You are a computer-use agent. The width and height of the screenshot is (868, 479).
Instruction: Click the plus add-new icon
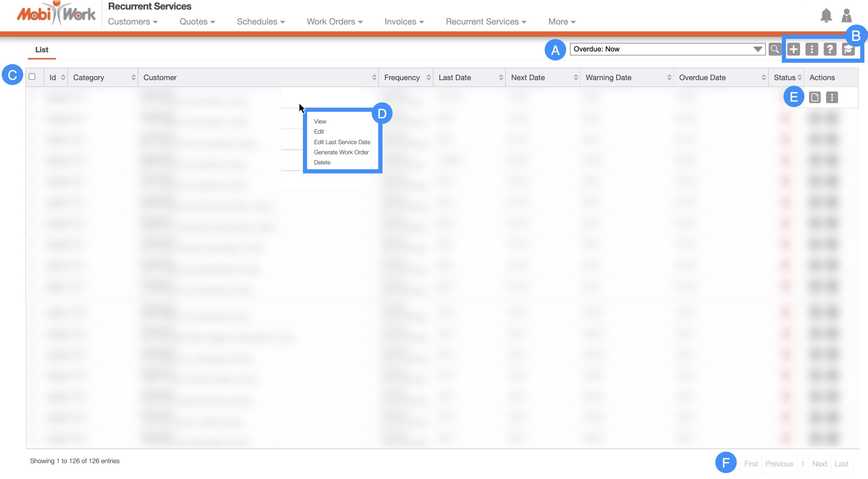(x=793, y=49)
